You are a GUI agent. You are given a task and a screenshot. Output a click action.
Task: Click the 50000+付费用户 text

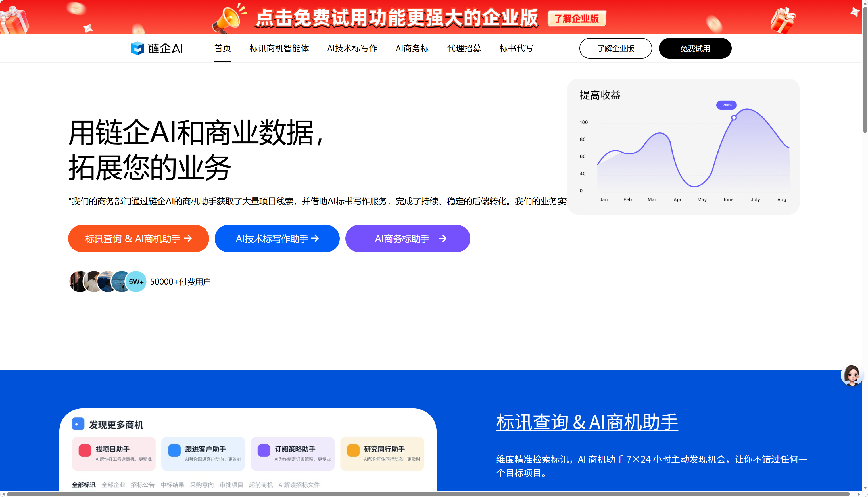180,282
